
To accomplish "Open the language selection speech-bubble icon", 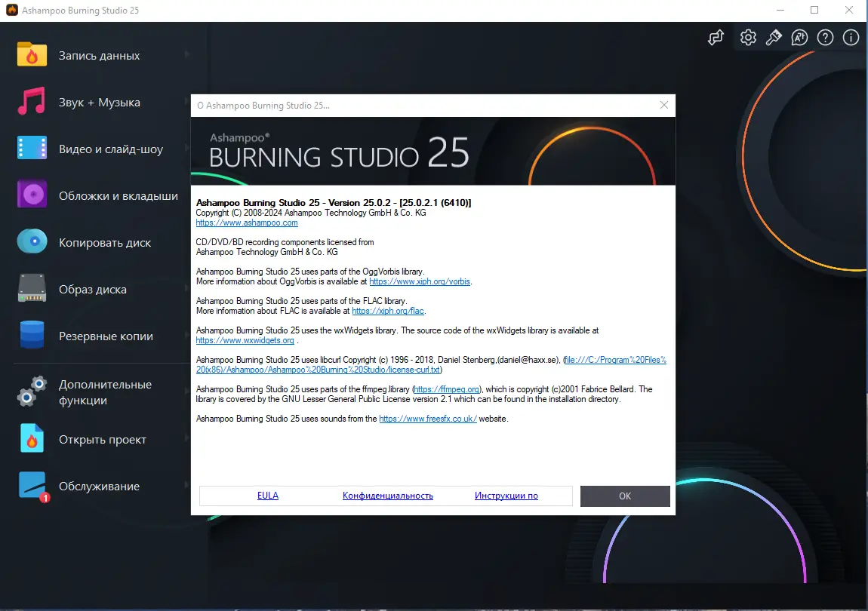I will pos(799,37).
